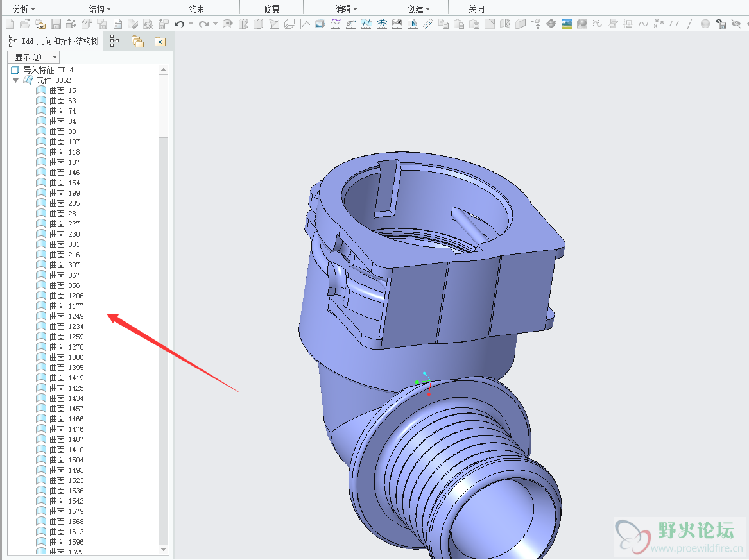Open the Redo history dropdown arrow
The width and height of the screenshot is (749, 560).
[215, 23]
